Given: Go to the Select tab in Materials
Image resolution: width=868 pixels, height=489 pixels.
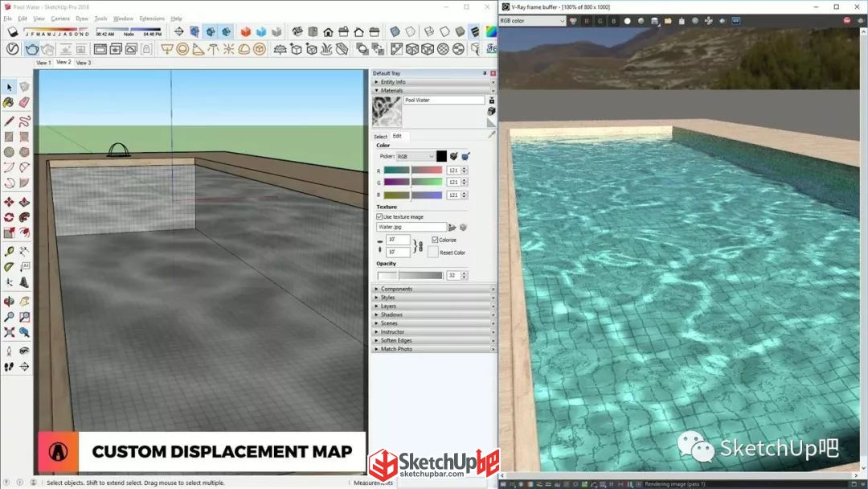Looking at the screenshot, I should coord(380,136).
